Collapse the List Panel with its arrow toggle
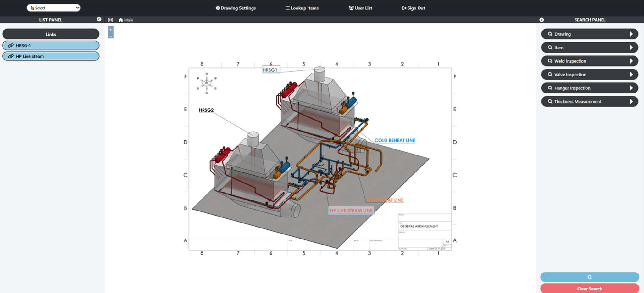The image size is (644, 293). click(x=99, y=20)
